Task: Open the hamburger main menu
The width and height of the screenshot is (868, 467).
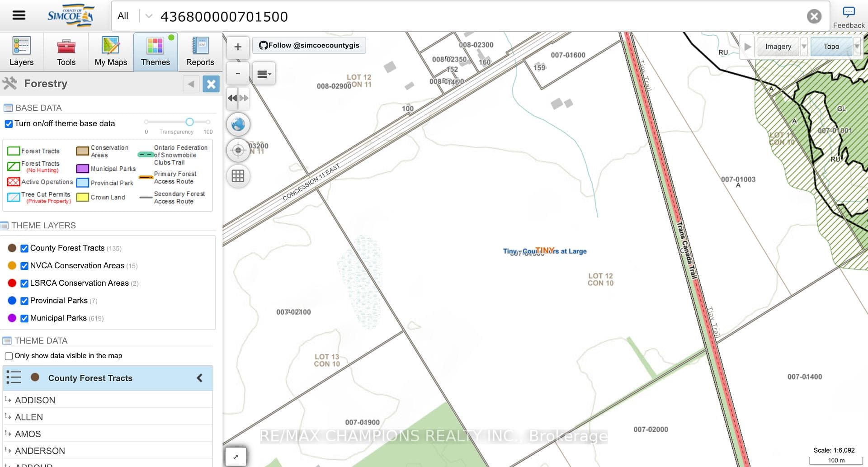Action: tap(19, 15)
